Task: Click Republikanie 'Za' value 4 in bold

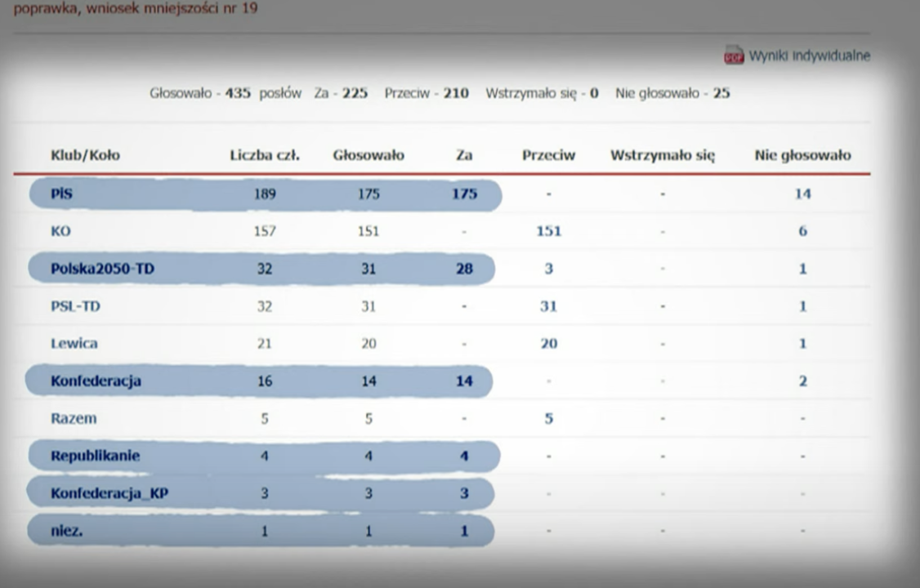Action: 464,456
